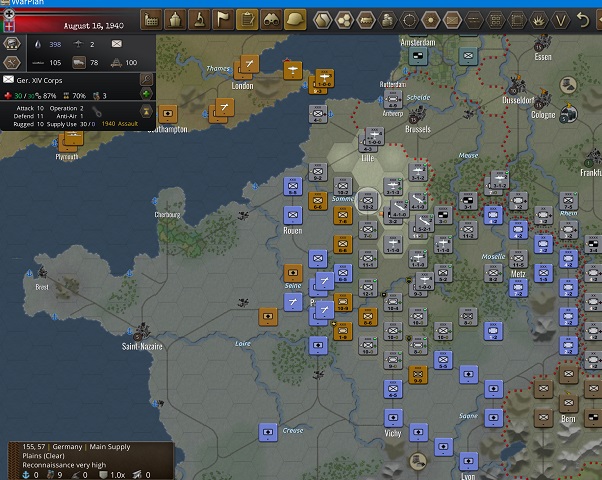This screenshot has height=480, width=602.
Task: Select the orange armor unit at Southampton
Action: pyautogui.click(x=168, y=114)
